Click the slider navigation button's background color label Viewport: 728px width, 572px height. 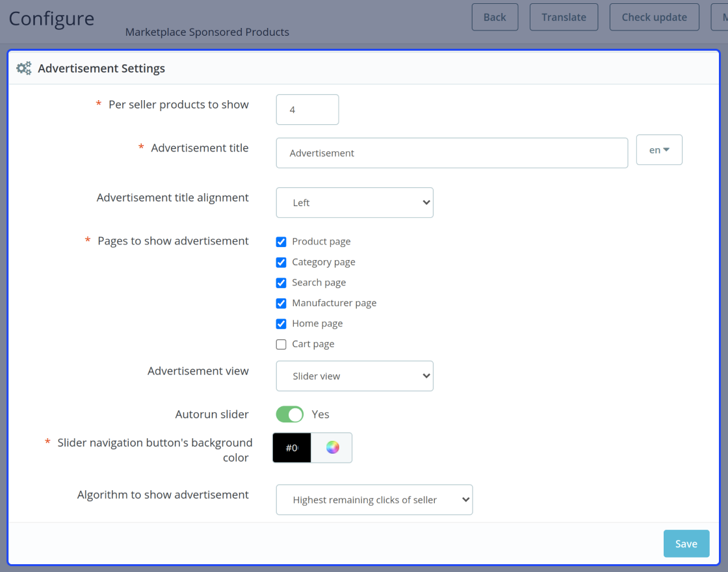click(155, 450)
